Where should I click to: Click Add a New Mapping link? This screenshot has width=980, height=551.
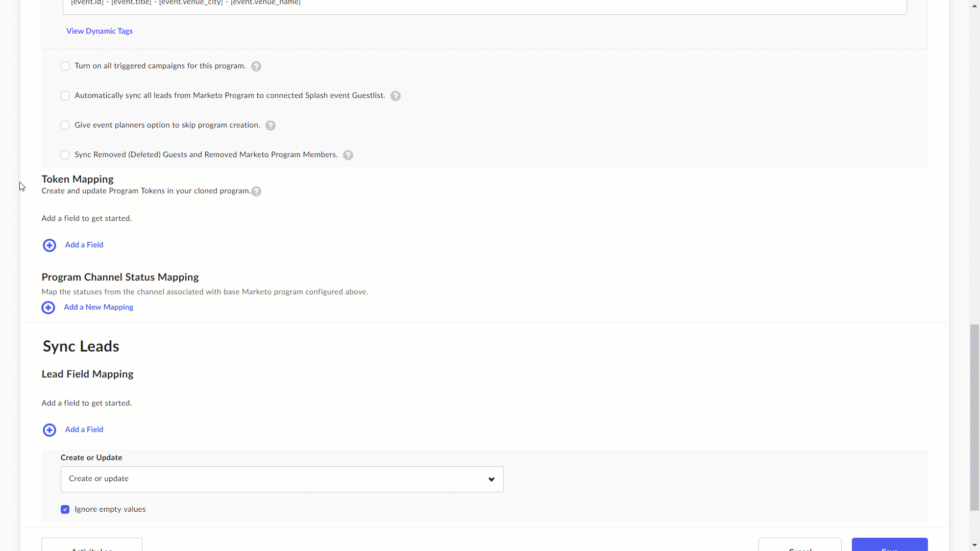tap(99, 307)
